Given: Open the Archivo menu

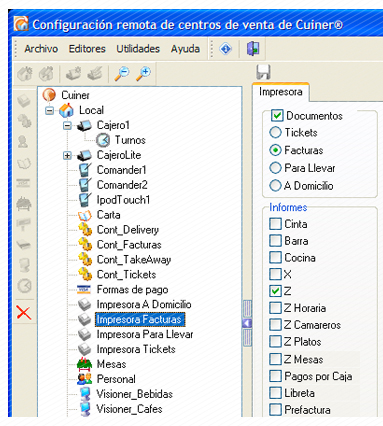Looking at the screenshot, I should click(41, 49).
